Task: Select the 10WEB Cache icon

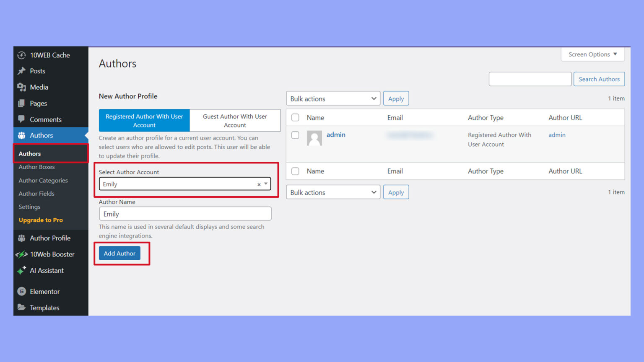Action: point(23,55)
